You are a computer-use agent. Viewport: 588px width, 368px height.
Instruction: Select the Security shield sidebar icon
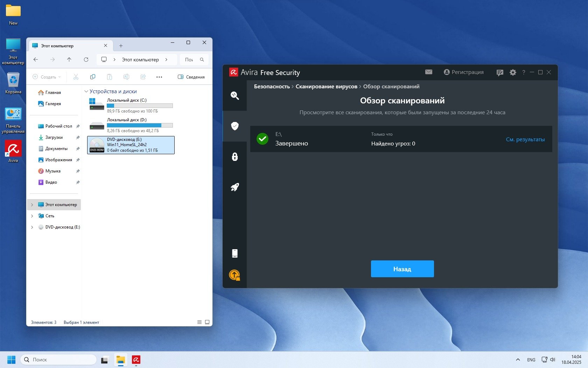[x=234, y=126]
